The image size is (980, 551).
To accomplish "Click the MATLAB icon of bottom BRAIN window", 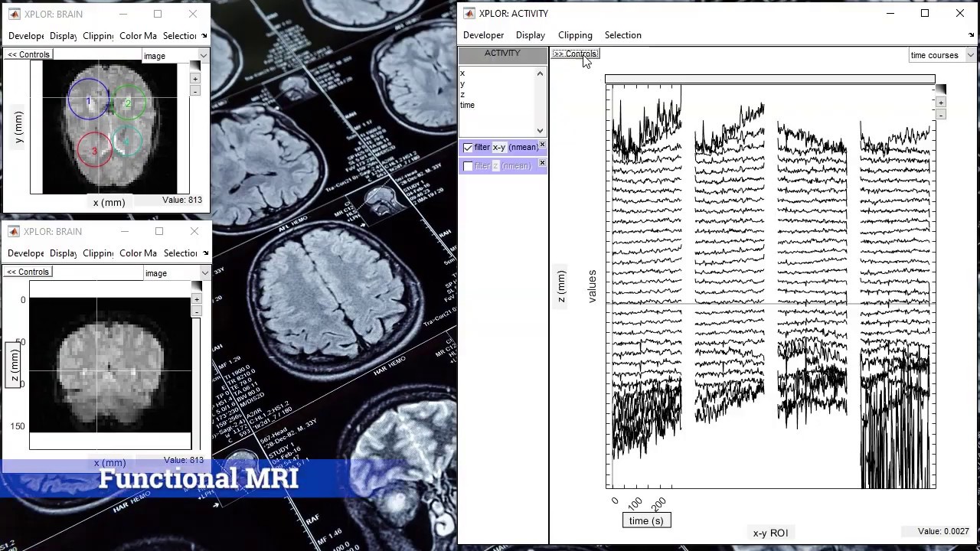I will coord(14,232).
